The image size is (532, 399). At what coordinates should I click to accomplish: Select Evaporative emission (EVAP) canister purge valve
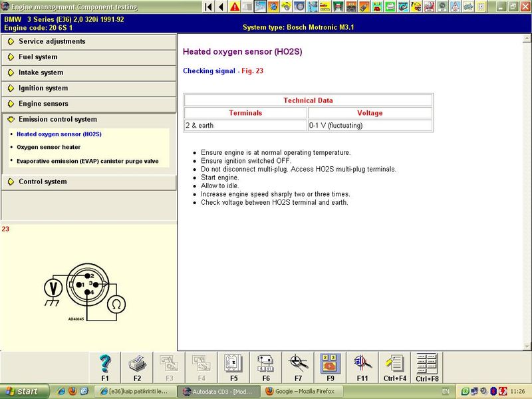click(x=87, y=161)
